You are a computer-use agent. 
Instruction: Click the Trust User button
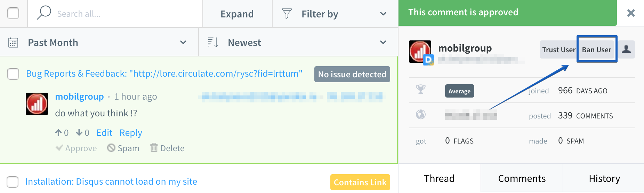559,49
